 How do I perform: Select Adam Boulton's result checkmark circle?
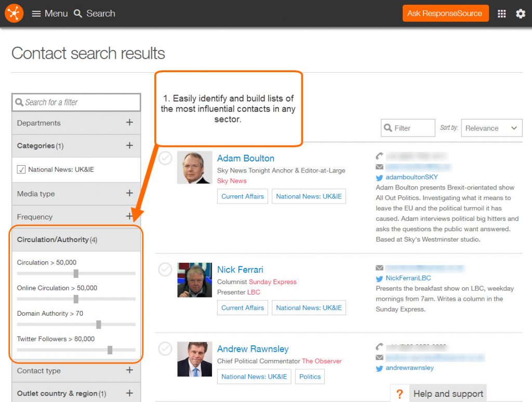pos(165,158)
